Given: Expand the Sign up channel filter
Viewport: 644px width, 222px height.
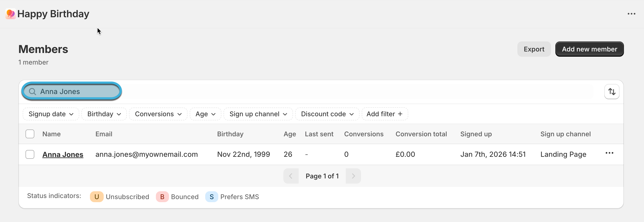Looking at the screenshot, I should (x=258, y=114).
